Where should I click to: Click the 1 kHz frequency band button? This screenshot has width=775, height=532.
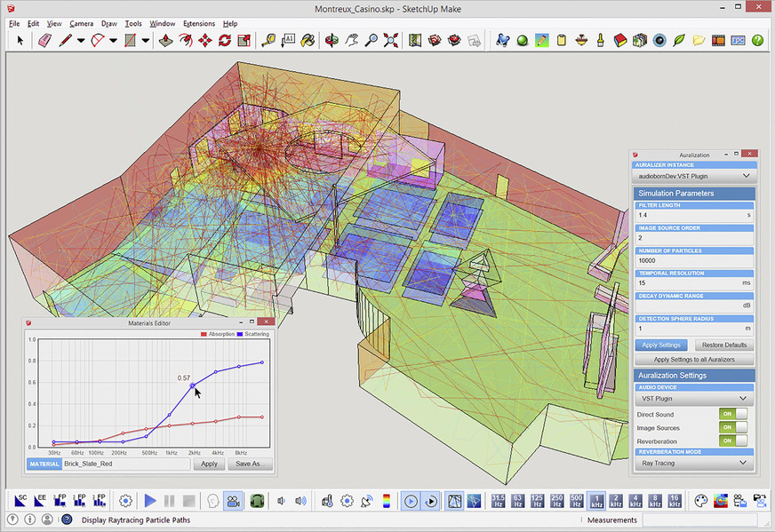(x=597, y=501)
